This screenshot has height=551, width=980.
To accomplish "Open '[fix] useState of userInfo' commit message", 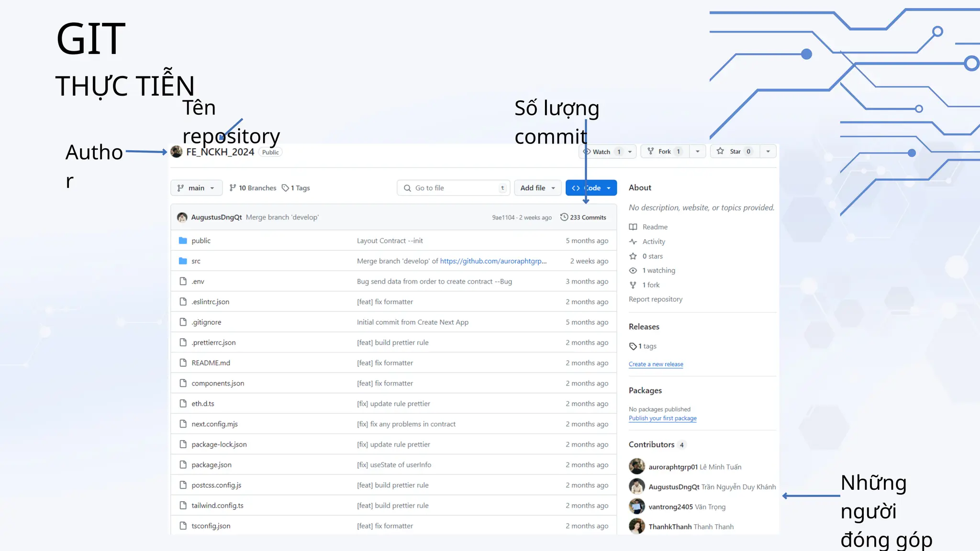I will click(x=394, y=465).
